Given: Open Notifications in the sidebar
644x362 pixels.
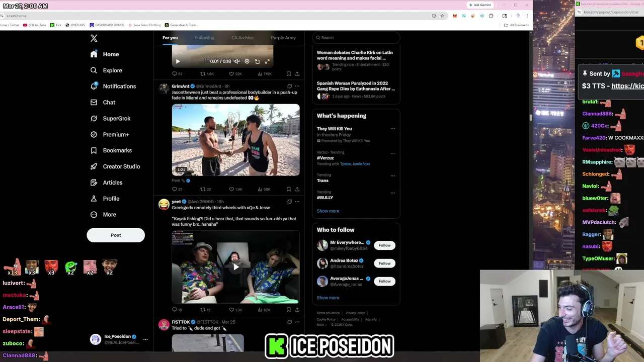Looking at the screenshot, I should pyautogui.click(x=113, y=86).
